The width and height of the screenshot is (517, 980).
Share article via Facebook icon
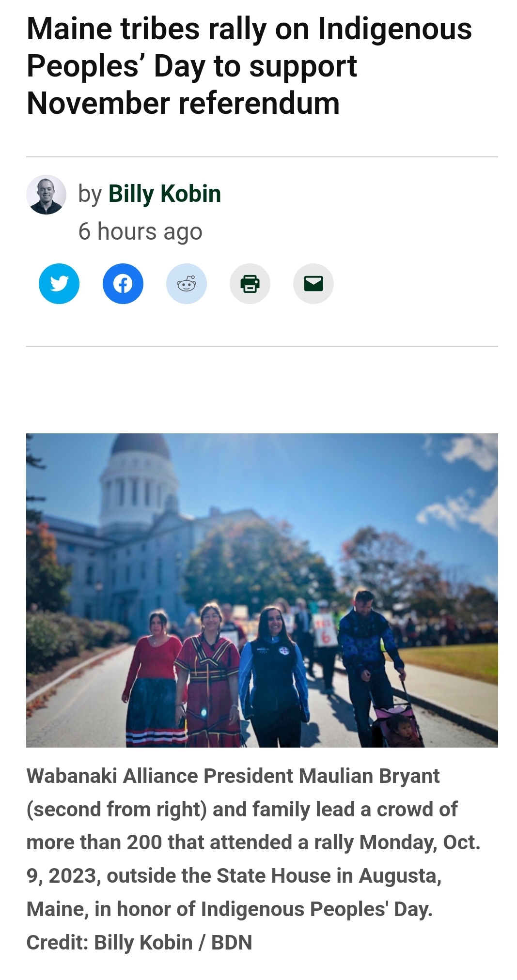[x=123, y=284]
